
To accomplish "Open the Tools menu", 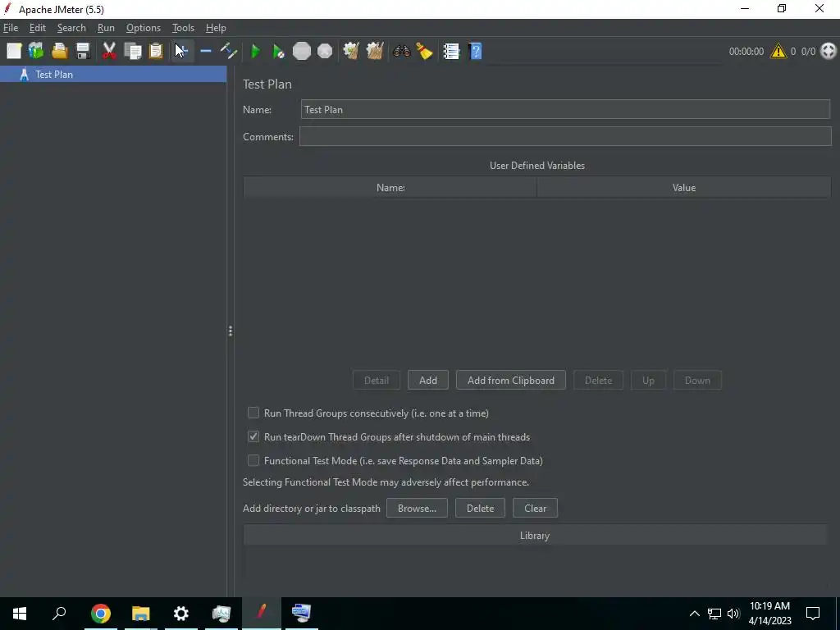I will pos(183,28).
